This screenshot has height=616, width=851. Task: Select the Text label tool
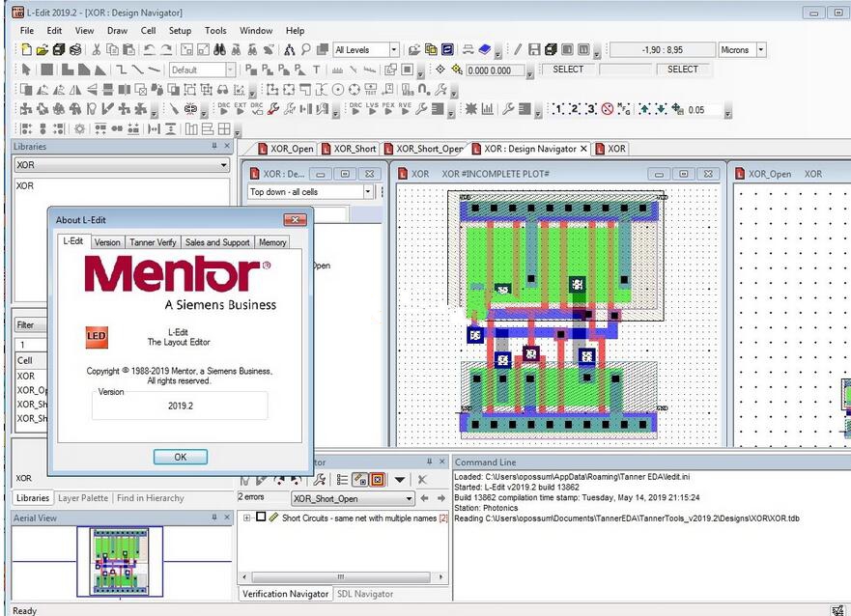[x=317, y=70]
